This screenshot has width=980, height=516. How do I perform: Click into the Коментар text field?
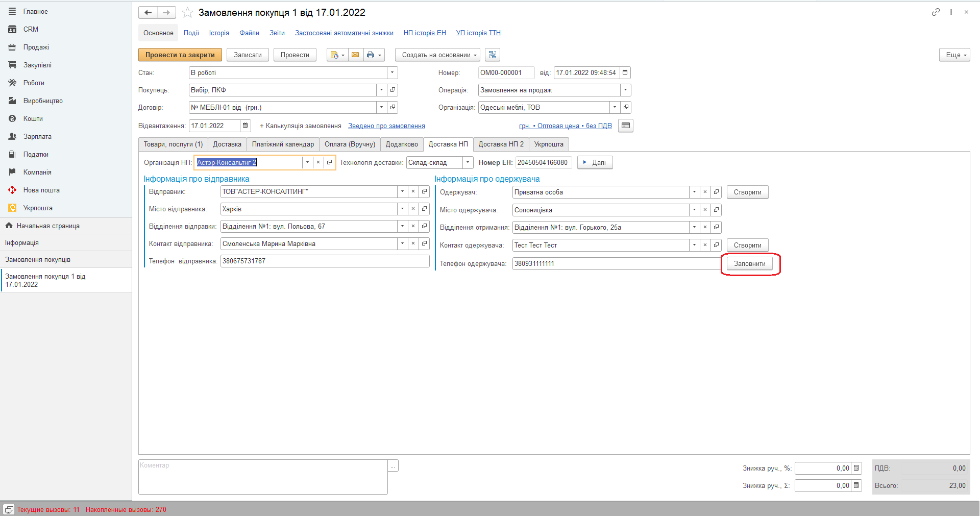pyautogui.click(x=263, y=477)
